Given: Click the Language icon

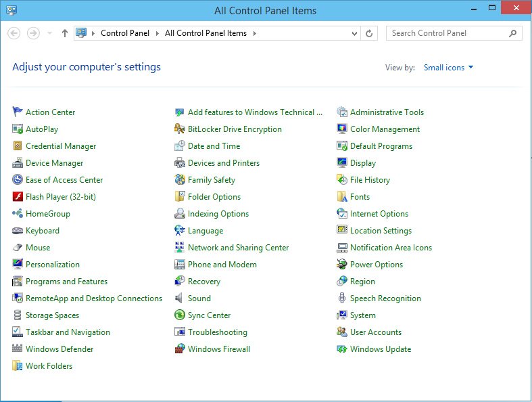Looking at the screenshot, I should 180,230.
